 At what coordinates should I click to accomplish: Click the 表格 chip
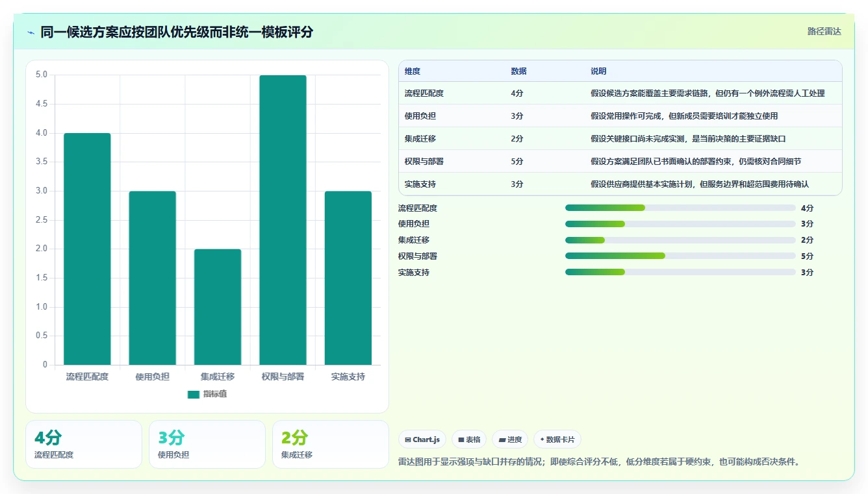point(469,439)
